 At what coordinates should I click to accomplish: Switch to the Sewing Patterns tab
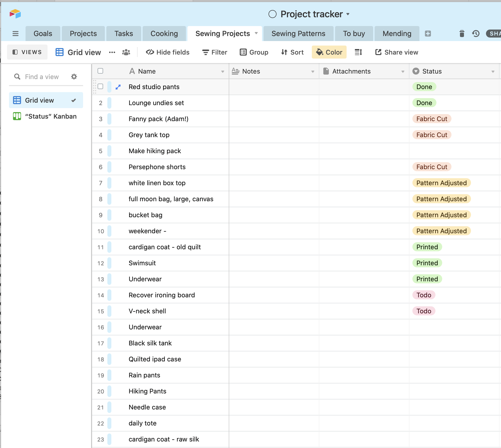(298, 34)
